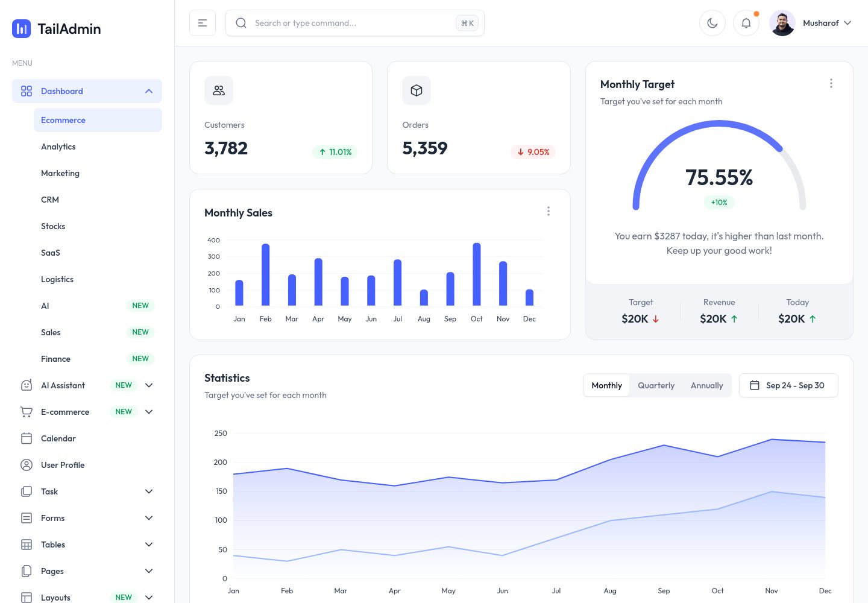This screenshot has height=603, width=868.
Task: Click the Calendar sidebar icon
Action: click(x=27, y=438)
